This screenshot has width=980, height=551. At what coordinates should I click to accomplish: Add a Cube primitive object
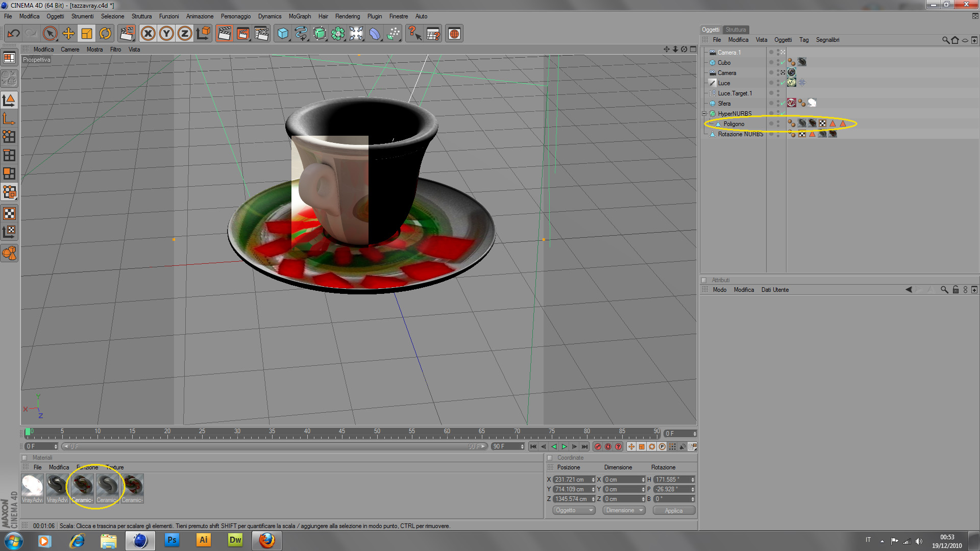click(283, 34)
